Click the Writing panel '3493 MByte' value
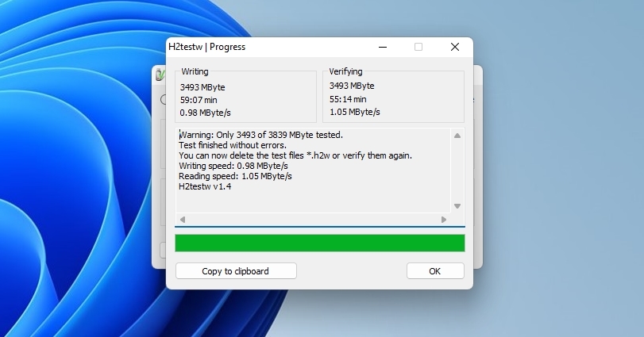 (202, 87)
